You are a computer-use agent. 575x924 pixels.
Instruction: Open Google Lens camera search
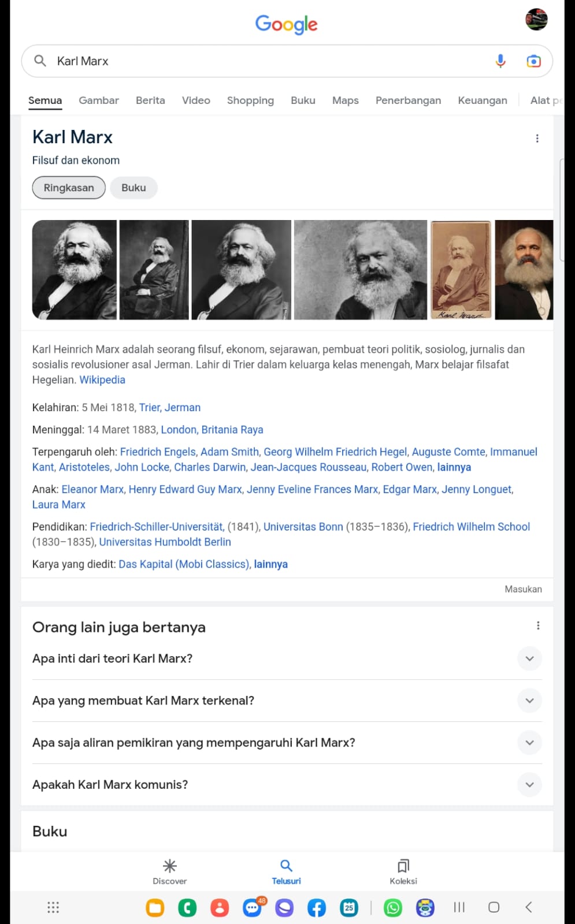click(533, 61)
